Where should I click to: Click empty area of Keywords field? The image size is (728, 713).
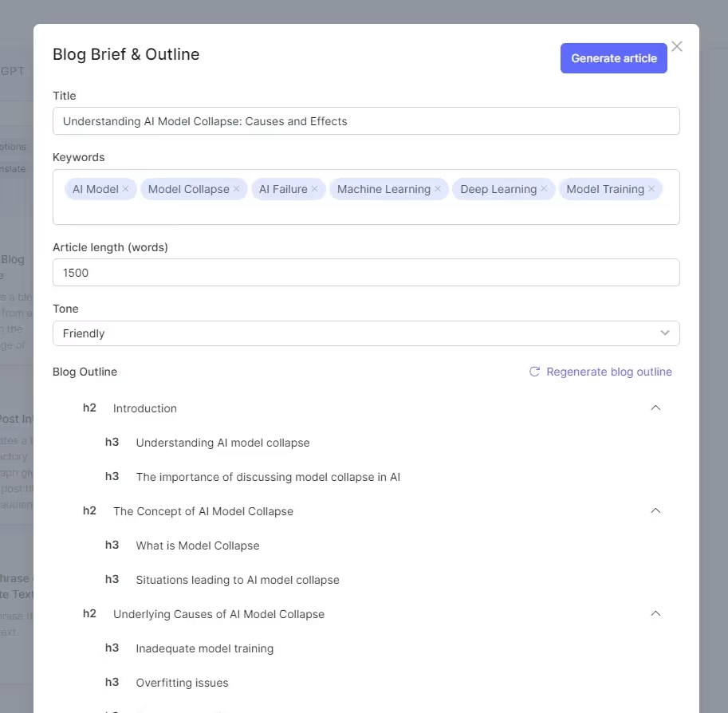pos(366,212)
